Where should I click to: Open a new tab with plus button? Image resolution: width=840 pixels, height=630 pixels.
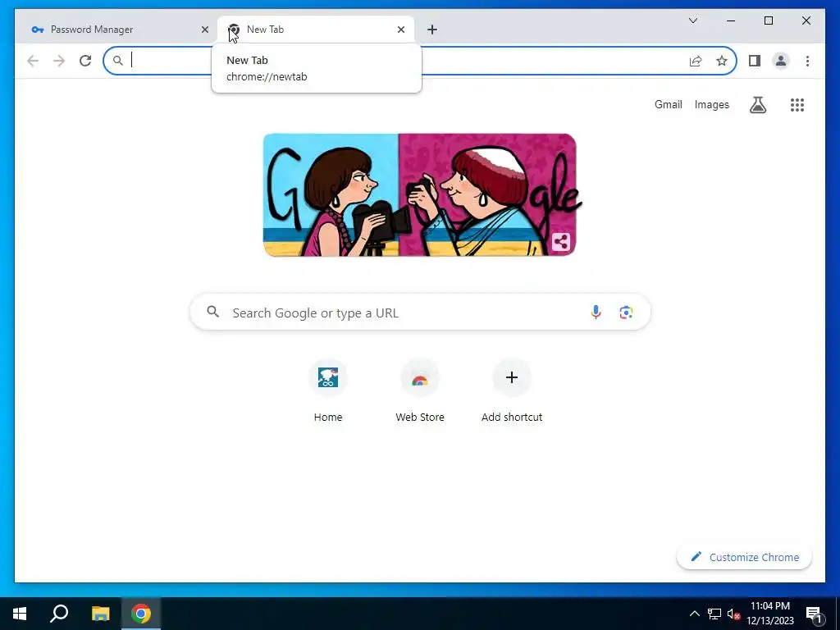432,30
